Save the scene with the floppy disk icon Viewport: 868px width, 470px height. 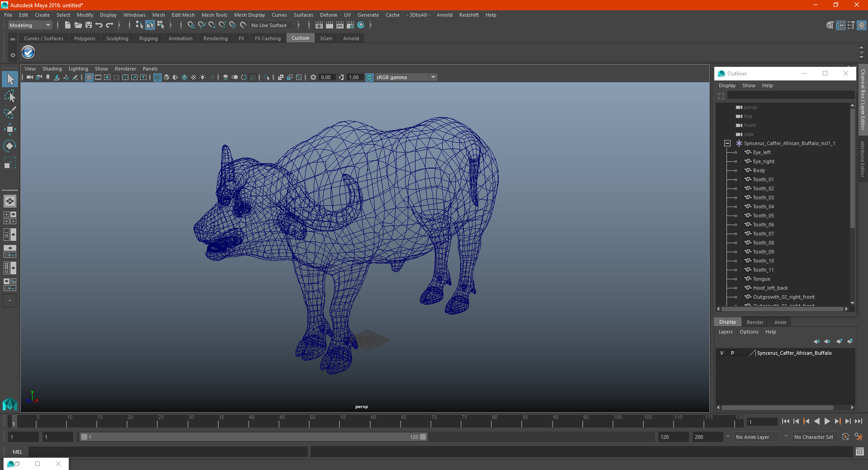coord(89,25)
